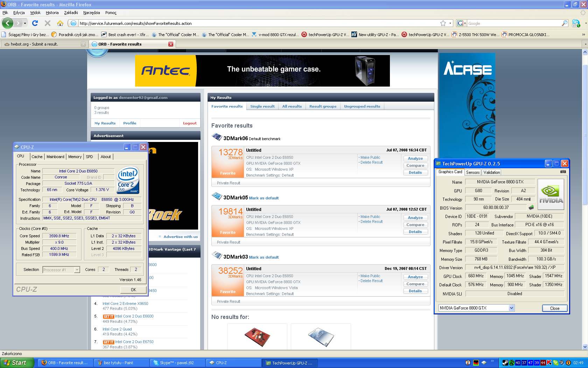The width and height of the screenshot is (588, 368).
Task: Open the Zakładki menu
Action: tap(71, 13)
